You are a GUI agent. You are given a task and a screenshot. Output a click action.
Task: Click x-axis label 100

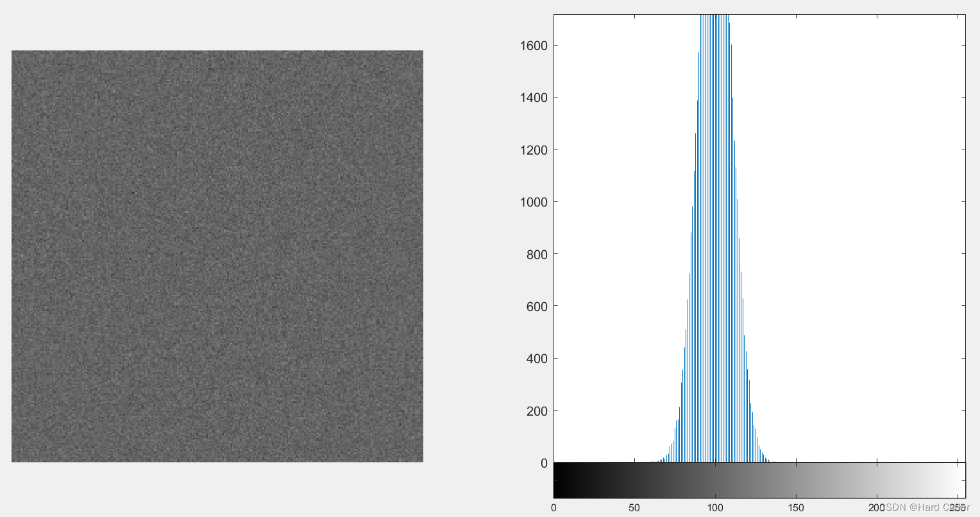click(x=715, y=508)
